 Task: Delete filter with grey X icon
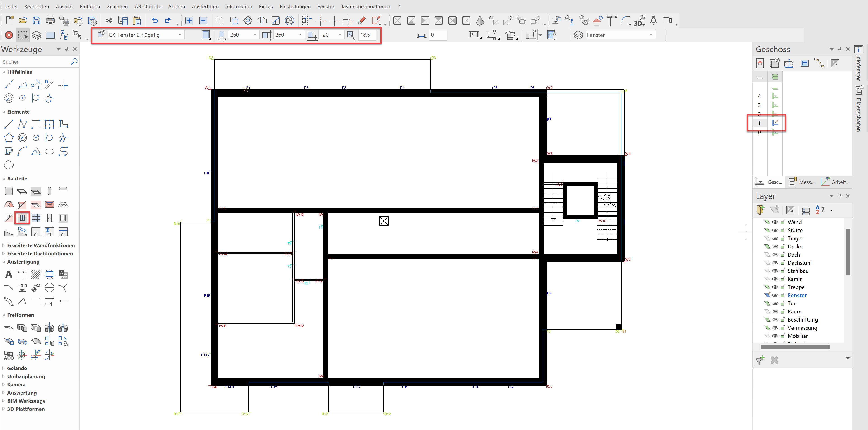(x=774, y=360)
